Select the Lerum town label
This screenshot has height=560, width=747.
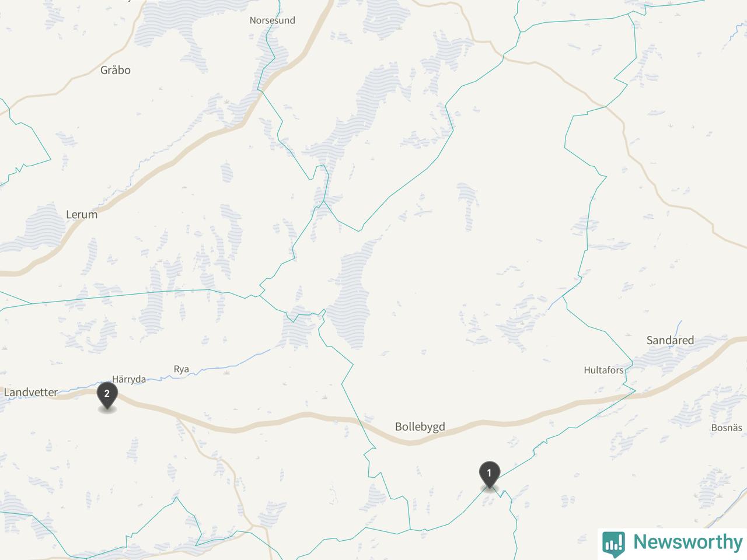(x=81, y=214)
